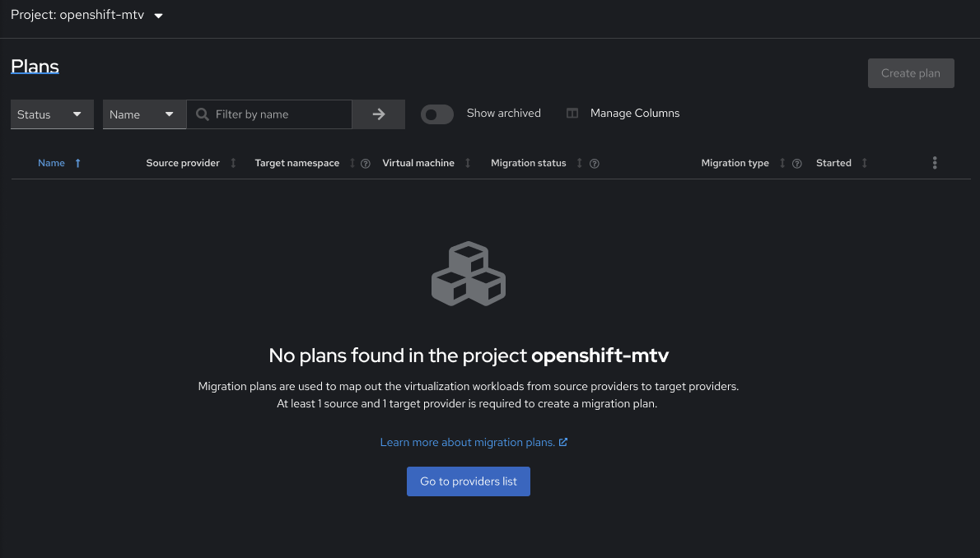The image size is (980, 558).
Task: Click the 'No plans found in the project' heading
Action: (x=469, y=355)
